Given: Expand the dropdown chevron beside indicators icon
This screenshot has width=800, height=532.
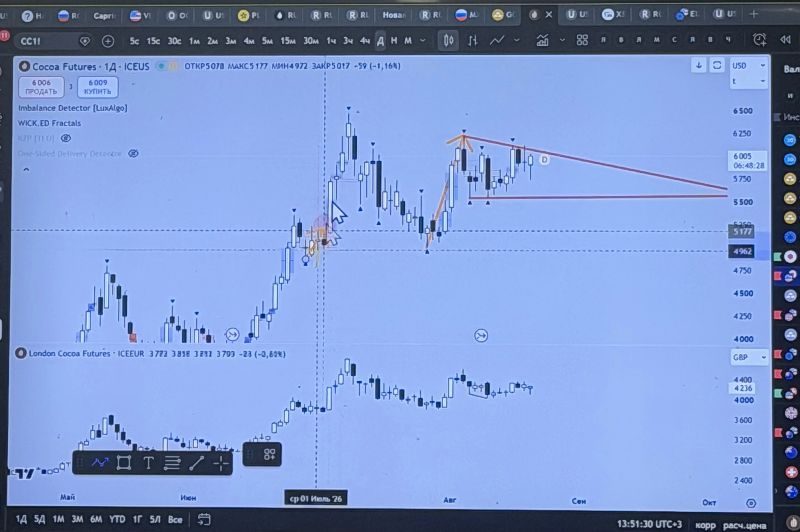Looking at the screenshot, I should tap(562, 40).
